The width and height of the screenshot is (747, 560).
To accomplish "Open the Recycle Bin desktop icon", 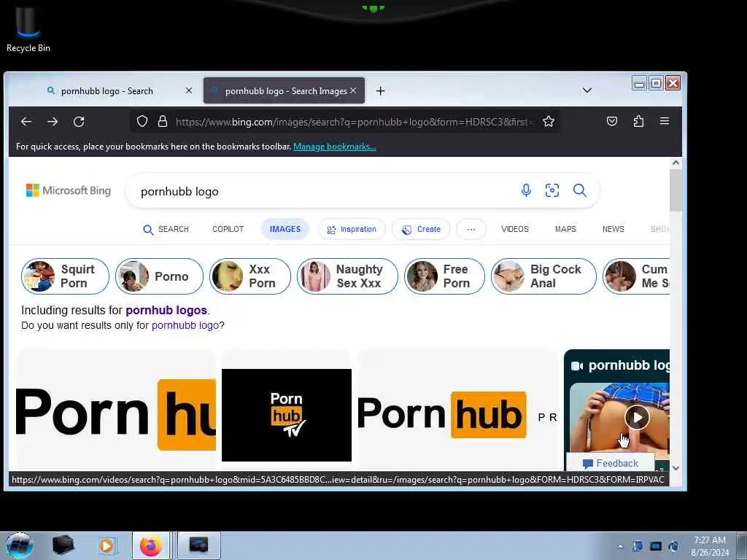I will [28, 29].
